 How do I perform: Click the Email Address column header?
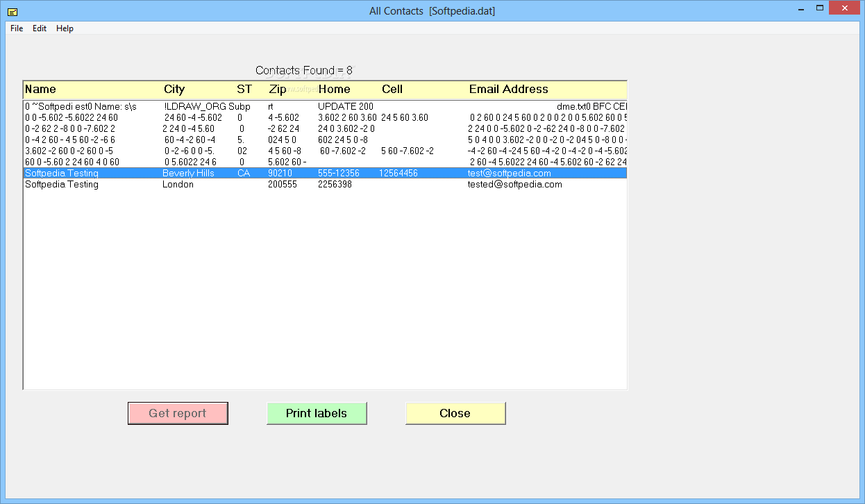(x=509, y=89)
